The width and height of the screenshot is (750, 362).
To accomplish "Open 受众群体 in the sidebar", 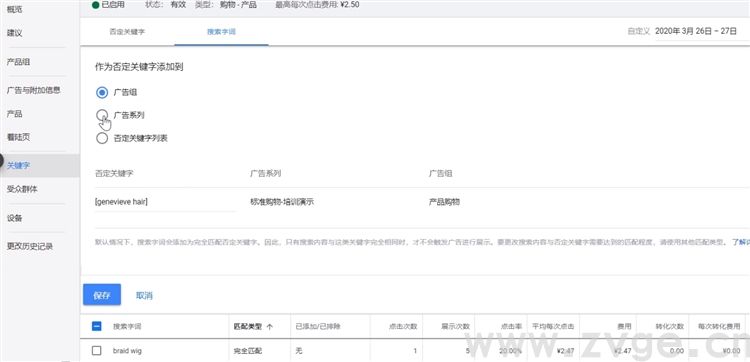I will (22, 189).
